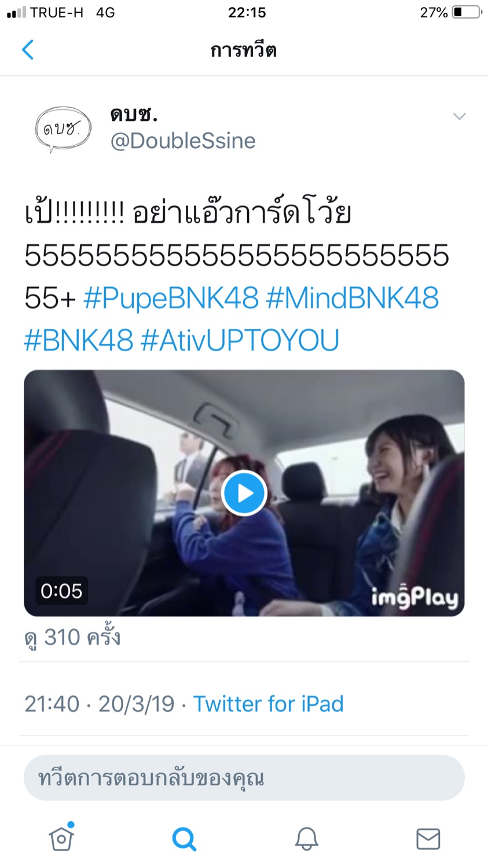
Task: Open the Notifications bell tab
Action: (307, 838)
